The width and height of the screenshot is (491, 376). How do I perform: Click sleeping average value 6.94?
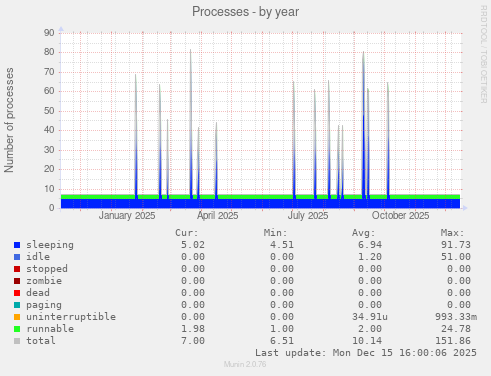(370, 245)
